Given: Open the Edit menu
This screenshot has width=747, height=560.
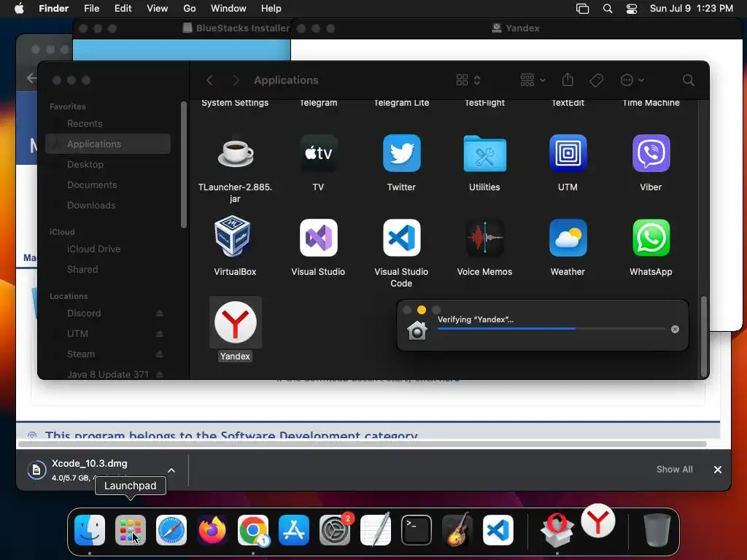Looking at the screenshot, I should 123,9.
